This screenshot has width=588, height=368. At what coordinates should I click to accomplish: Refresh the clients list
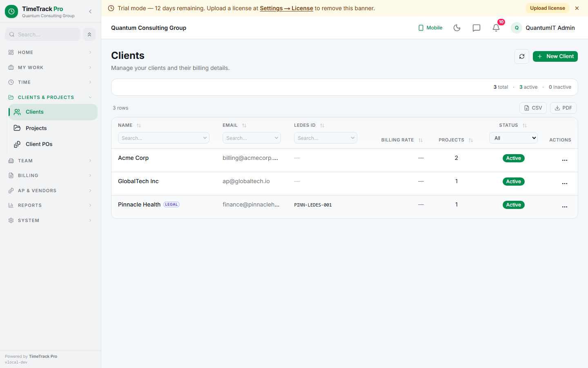pos(522,56)
